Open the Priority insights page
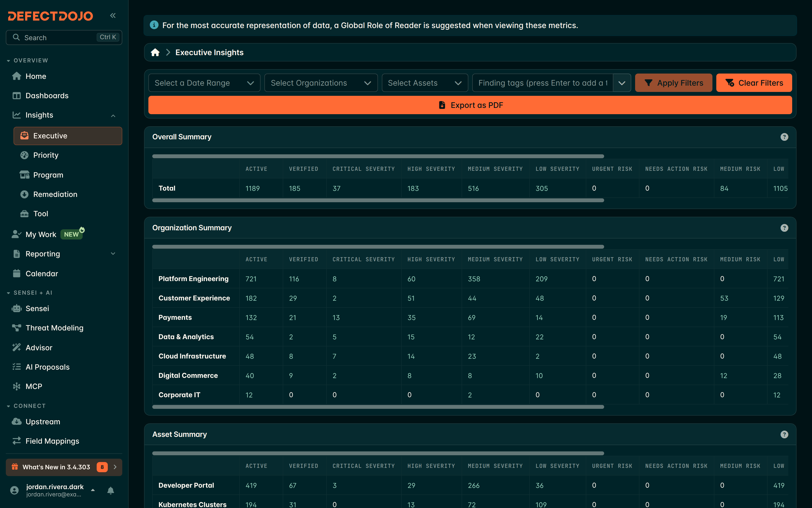This screenshot has height=508, width=812. [67, 155]
